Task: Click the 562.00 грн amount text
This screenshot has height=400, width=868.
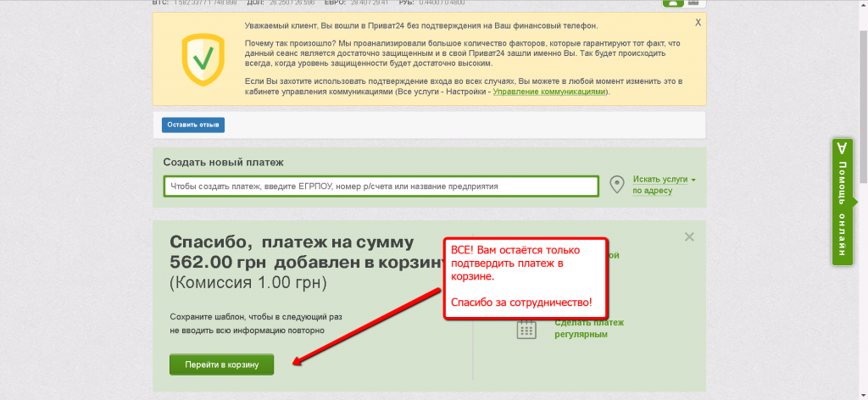Action: coord(220,262)
